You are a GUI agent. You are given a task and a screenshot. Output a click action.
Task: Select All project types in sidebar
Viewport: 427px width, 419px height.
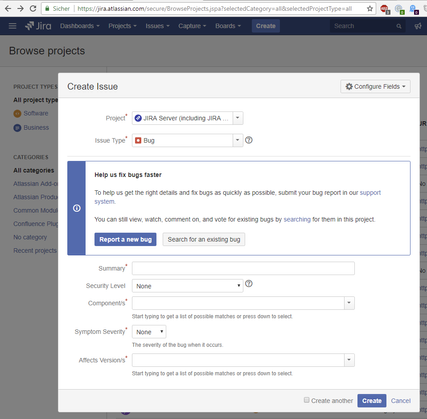[36, 100]
